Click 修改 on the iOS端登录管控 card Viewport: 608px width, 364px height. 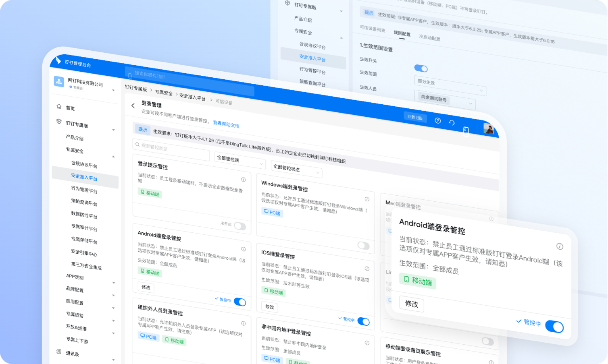[x=270, y=307]
